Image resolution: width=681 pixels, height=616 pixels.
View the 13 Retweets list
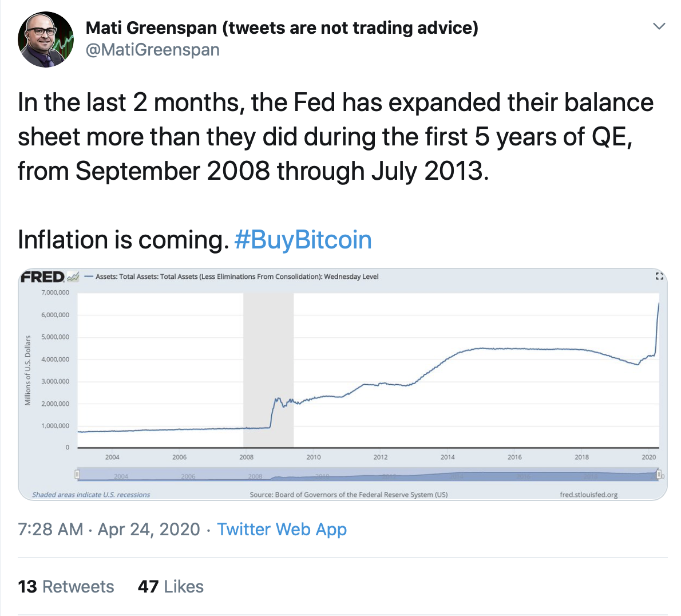pyautogui.click(x=66, y=587)
